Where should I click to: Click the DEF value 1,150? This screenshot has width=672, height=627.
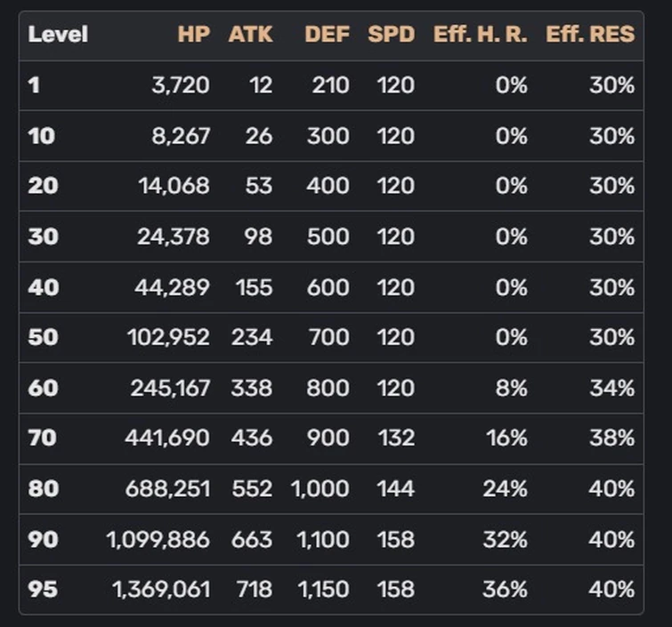[x=324, y=590]
